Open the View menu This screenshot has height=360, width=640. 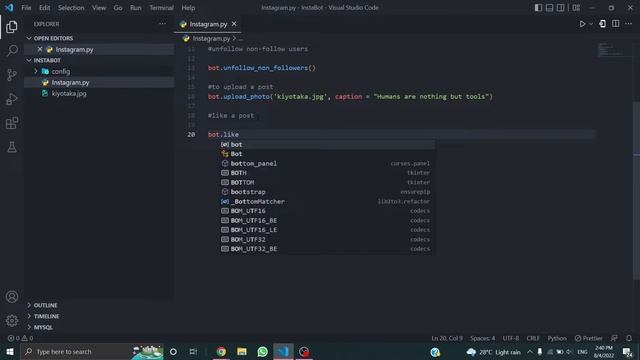click(x=99, y=8)
